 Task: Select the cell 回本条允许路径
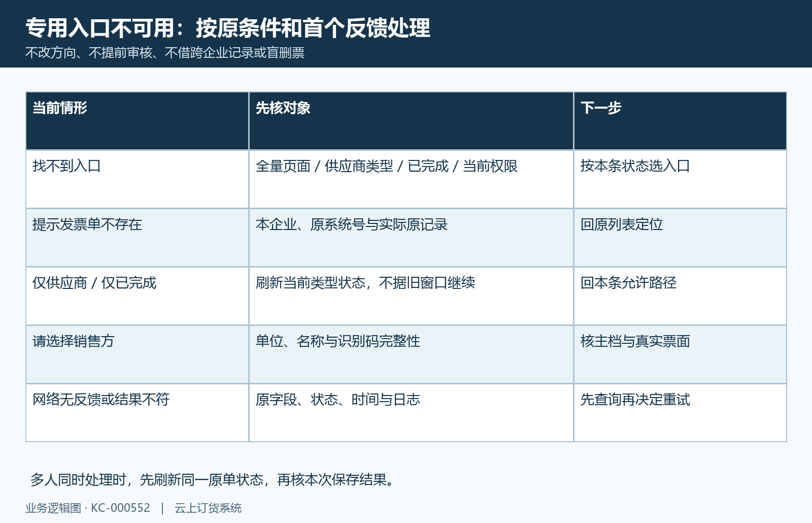pos(680,296)
